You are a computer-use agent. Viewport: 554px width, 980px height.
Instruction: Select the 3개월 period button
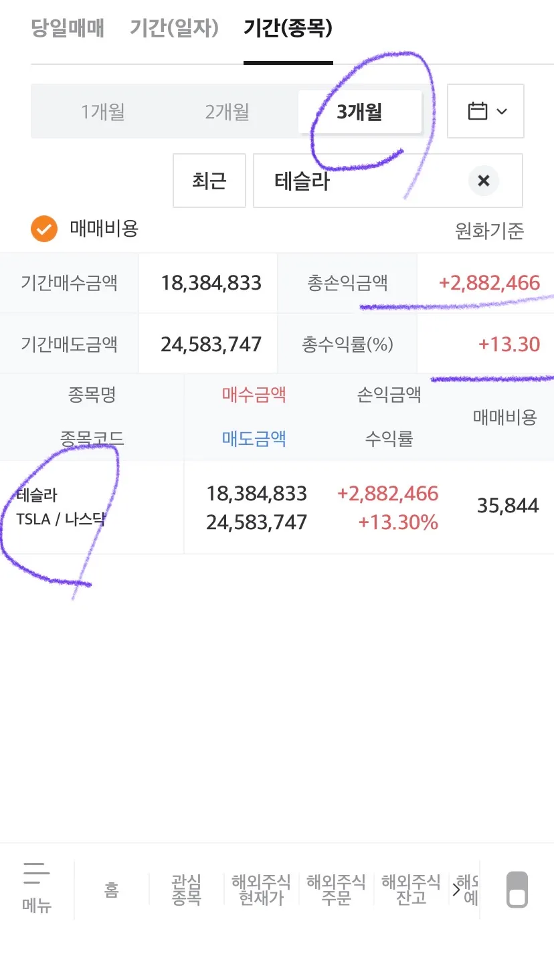click(359, 112)
